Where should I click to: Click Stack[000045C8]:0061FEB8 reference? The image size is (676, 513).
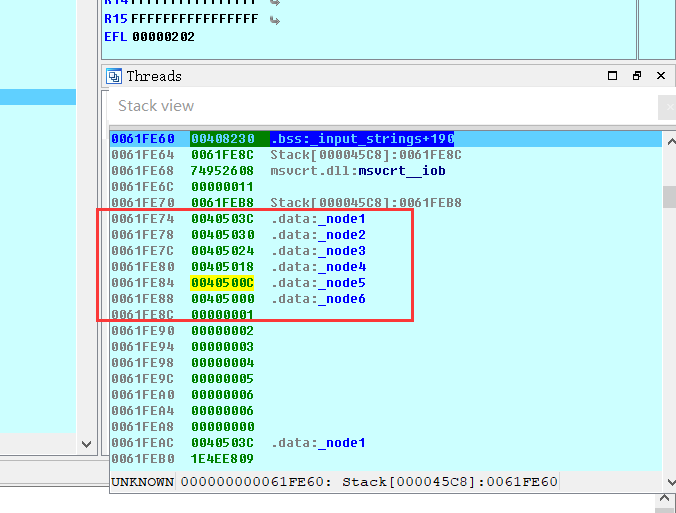coord(366,203)
